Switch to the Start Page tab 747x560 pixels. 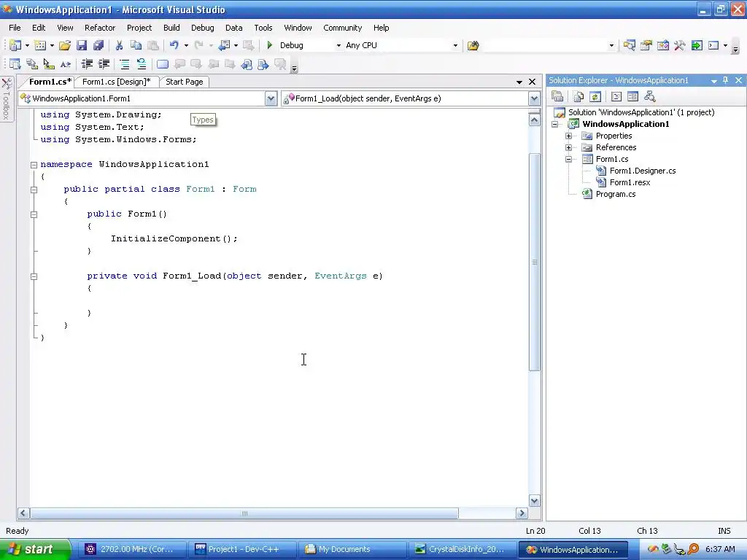point(185,82)
